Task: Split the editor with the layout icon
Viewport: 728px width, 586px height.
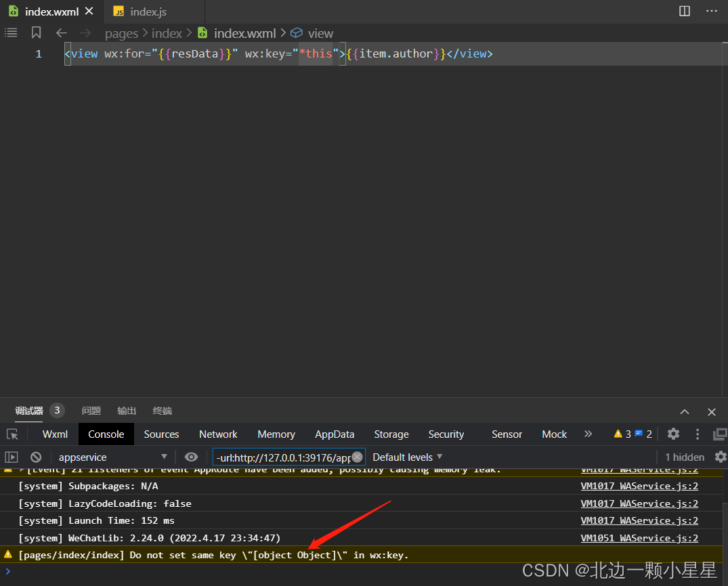Action: click(x=685, y=11)
